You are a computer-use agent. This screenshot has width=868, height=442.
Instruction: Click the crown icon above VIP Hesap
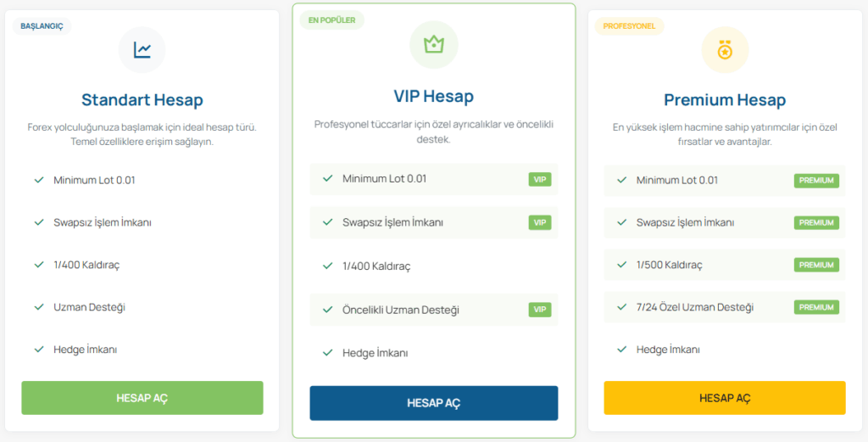coord(433,45)
